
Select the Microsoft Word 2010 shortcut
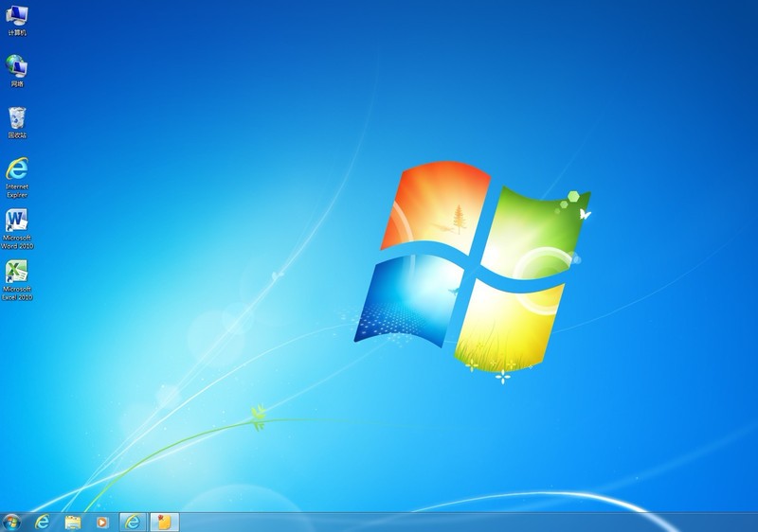[x=17, y=229]
